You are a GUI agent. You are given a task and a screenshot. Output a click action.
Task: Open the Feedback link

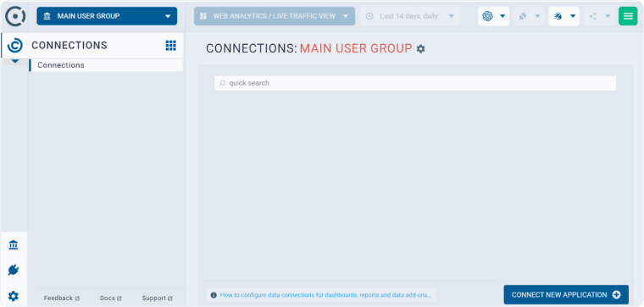coord(62,298)
